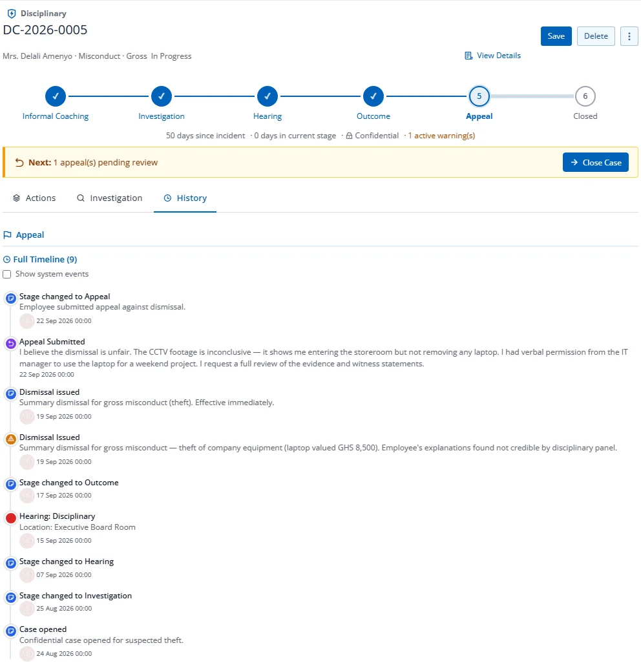Switch to the Actions tab
641x672 pixels.
(34, 198)
